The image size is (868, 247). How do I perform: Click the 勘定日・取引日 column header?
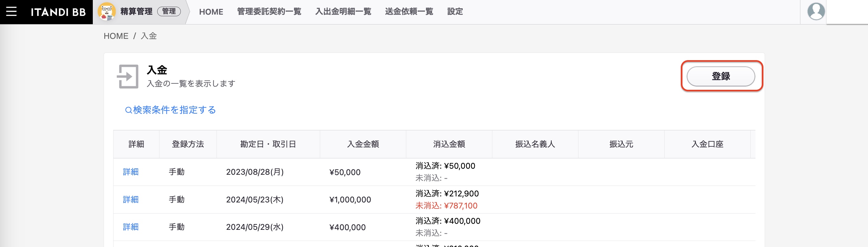point(268,145)
